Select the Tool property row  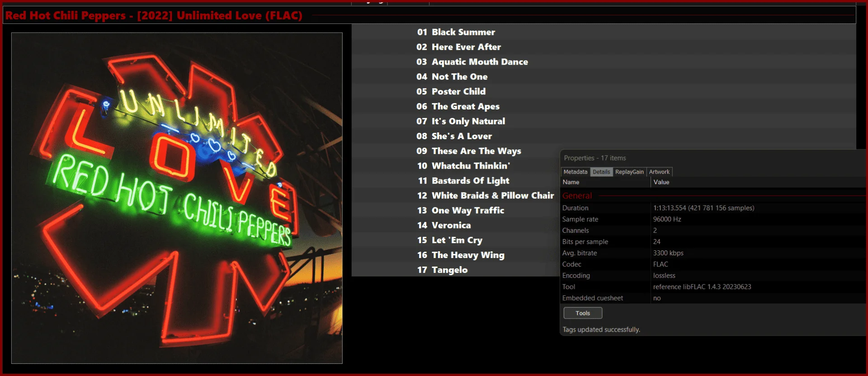pyautogui.click(x=713, y=287)
